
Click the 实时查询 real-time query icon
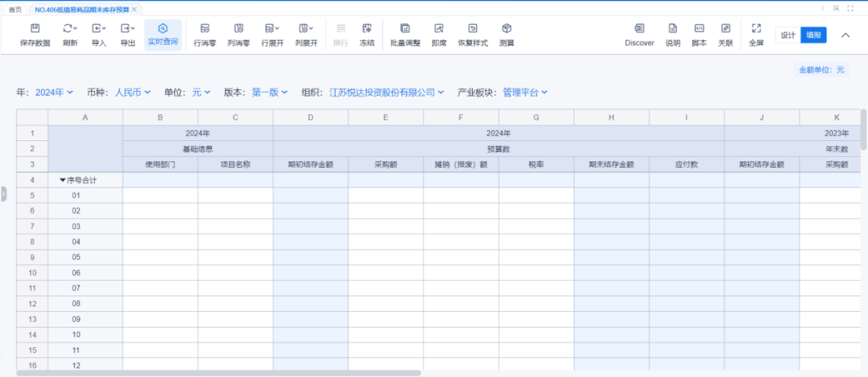(163, 29)
